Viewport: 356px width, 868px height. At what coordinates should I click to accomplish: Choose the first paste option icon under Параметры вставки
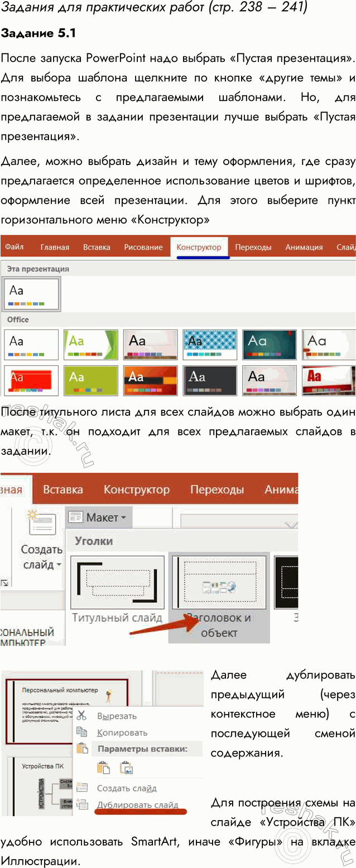(x=104, y=768)
